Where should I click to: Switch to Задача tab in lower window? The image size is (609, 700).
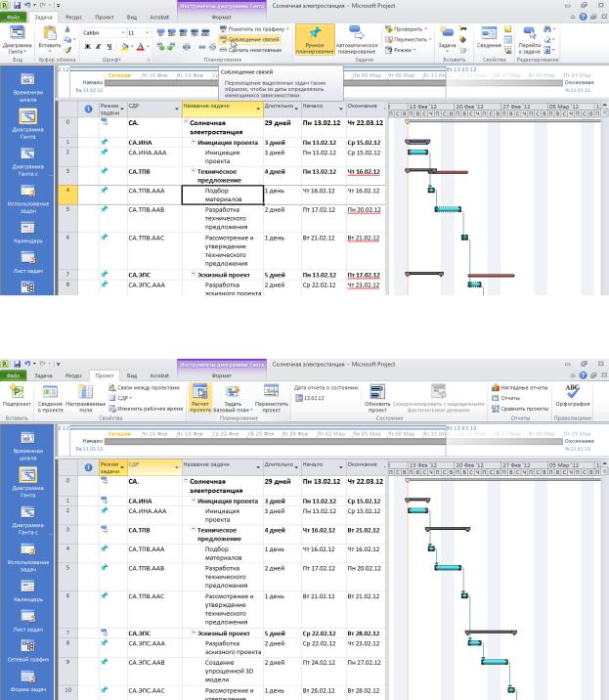(43, 375)
